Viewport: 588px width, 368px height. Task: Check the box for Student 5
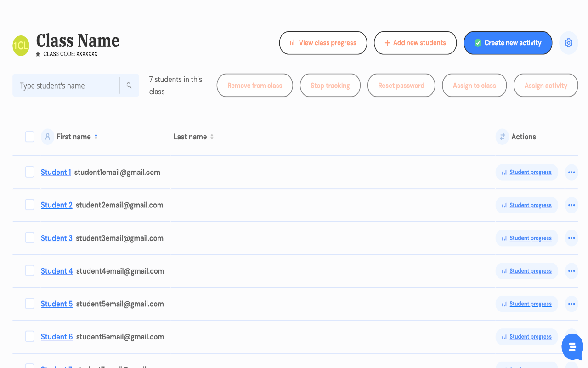tap(29, 303)
